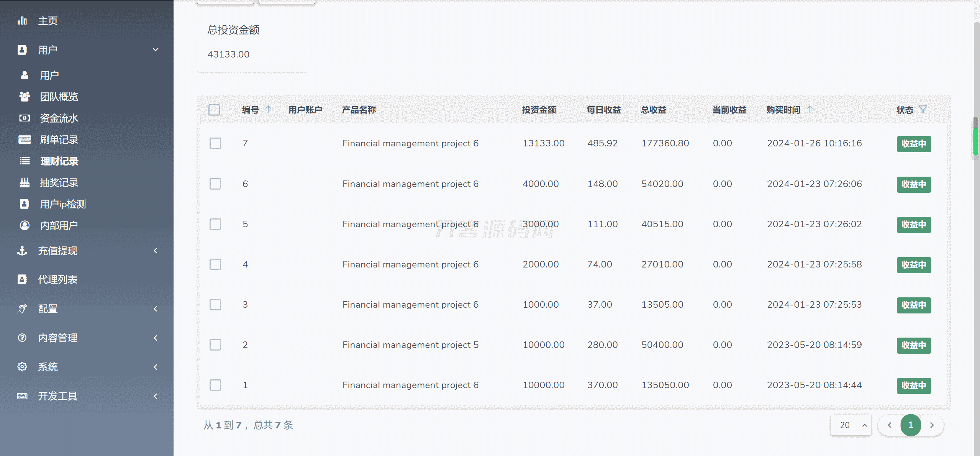Click the system gear icon

(22, 367)
